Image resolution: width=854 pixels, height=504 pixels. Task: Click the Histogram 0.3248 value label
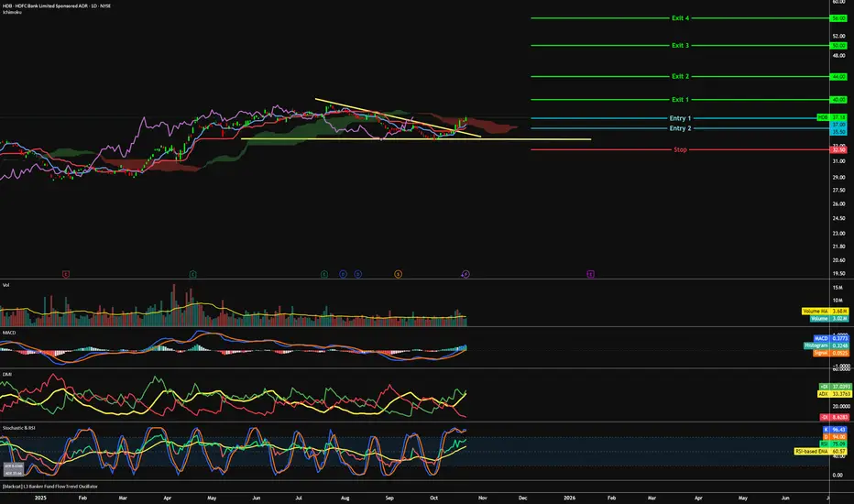pos(827,345)
